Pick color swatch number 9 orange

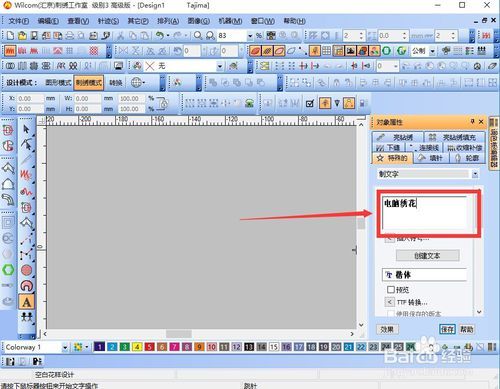(199, 347)
